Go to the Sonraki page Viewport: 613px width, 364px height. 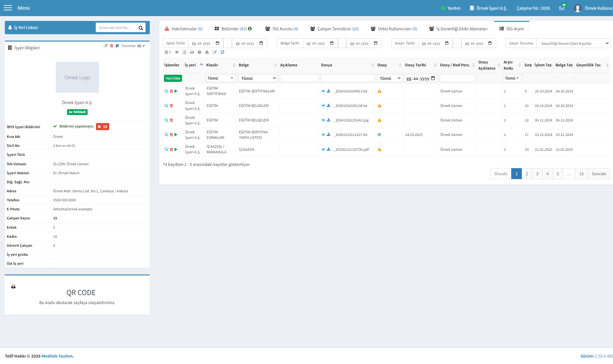pos(599,174)
